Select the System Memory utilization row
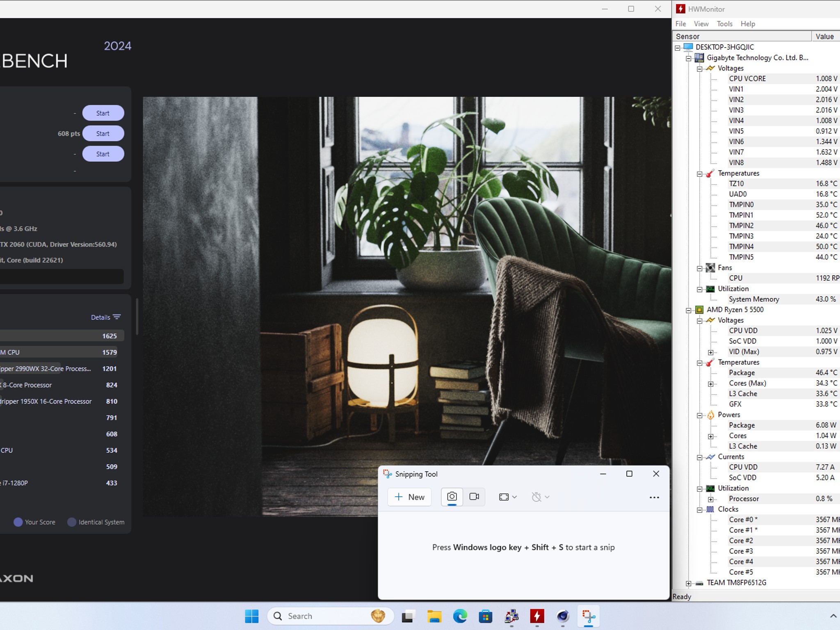Screen dimensions: 840x630 [783, 299]
